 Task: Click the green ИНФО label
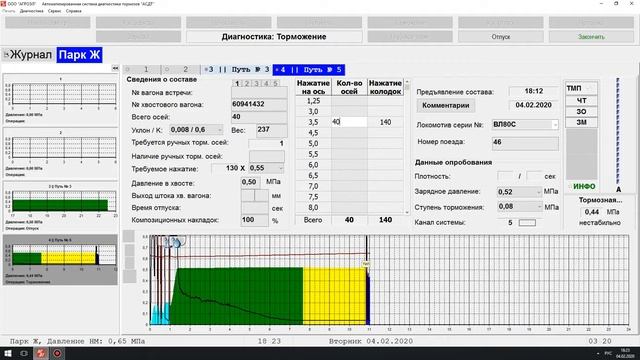(584, 187)
